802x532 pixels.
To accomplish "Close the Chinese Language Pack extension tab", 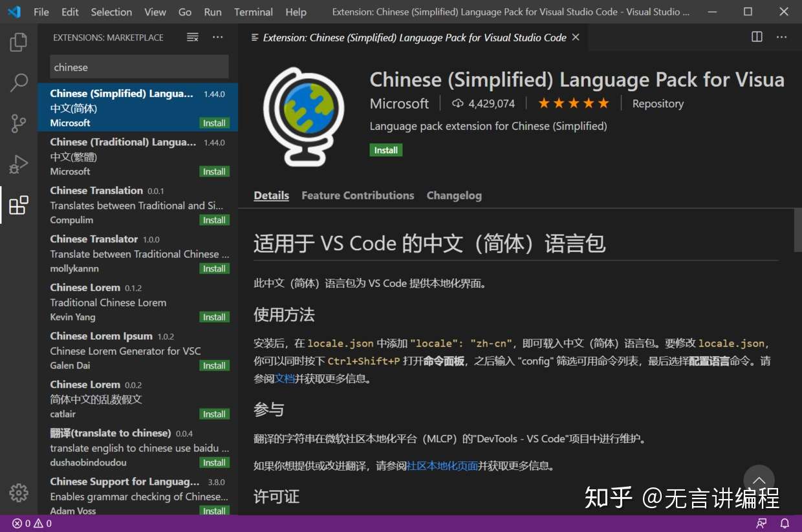I will coord(576,37).
